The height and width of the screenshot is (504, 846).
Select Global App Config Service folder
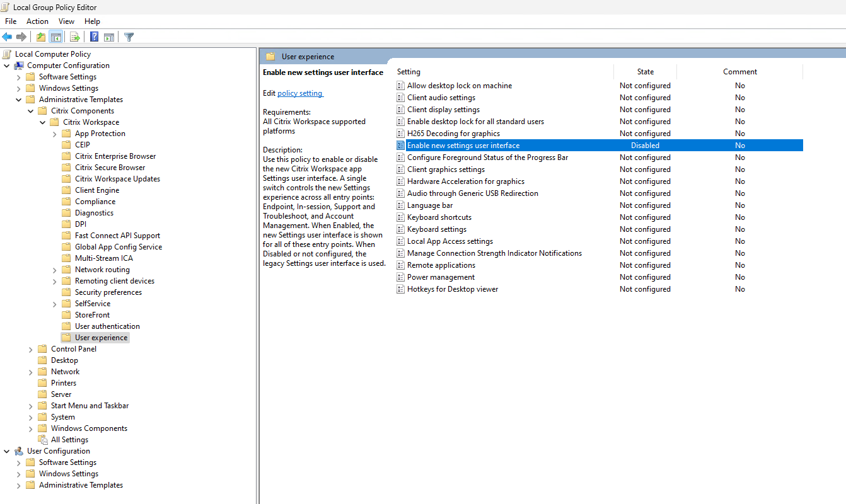tap(119, 247)
